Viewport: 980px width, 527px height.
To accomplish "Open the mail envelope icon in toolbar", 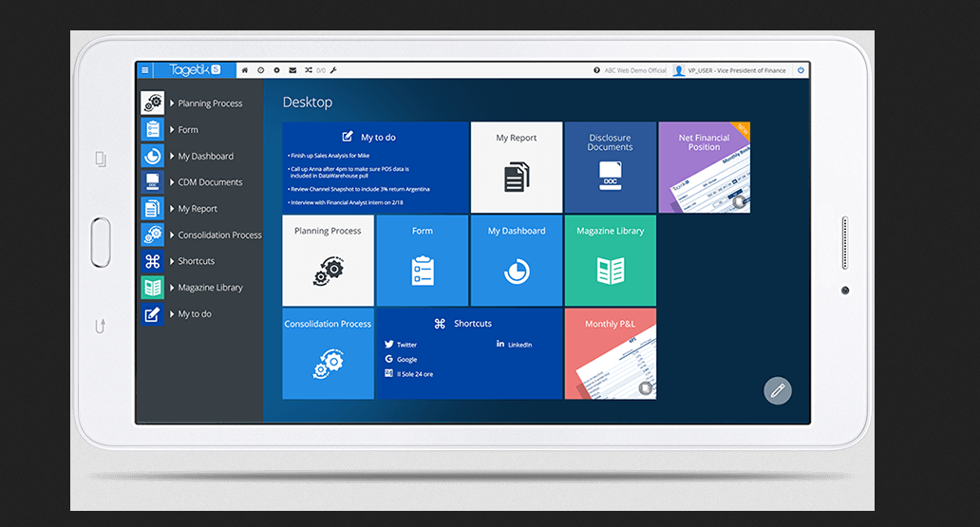I will 292,70.
